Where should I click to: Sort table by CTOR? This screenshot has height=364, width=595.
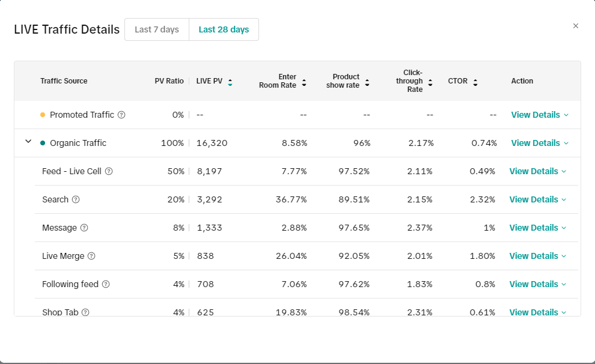[x=475, y=82]
